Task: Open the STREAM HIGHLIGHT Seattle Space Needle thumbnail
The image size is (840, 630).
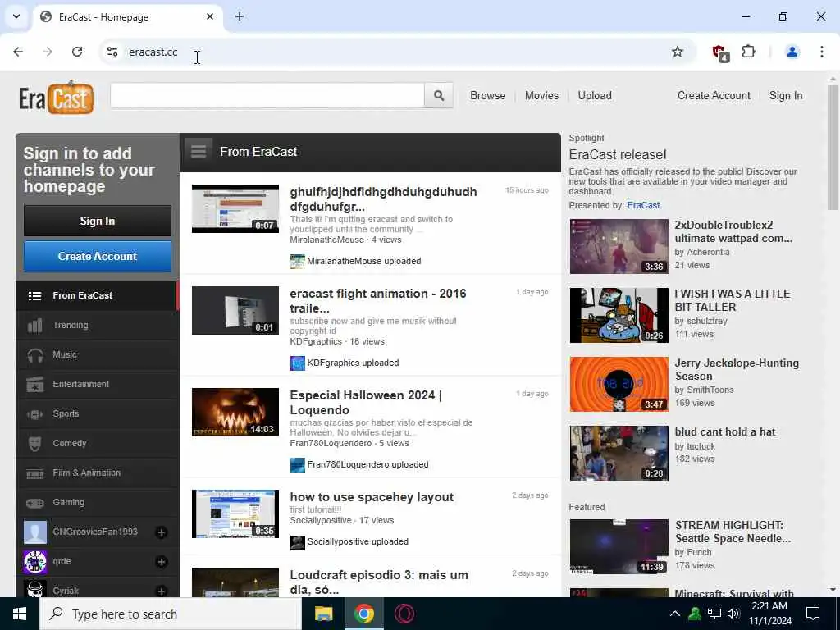Action: (619, 546)
